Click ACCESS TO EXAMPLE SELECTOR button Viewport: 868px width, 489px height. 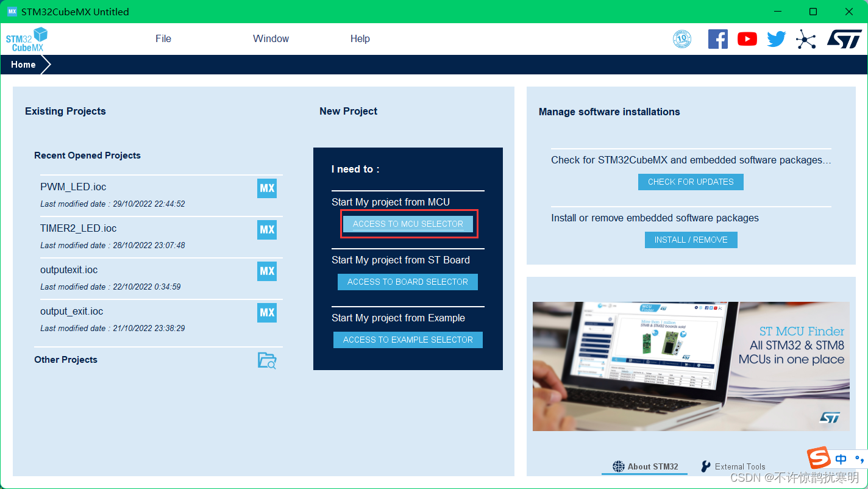click(408, 340)
